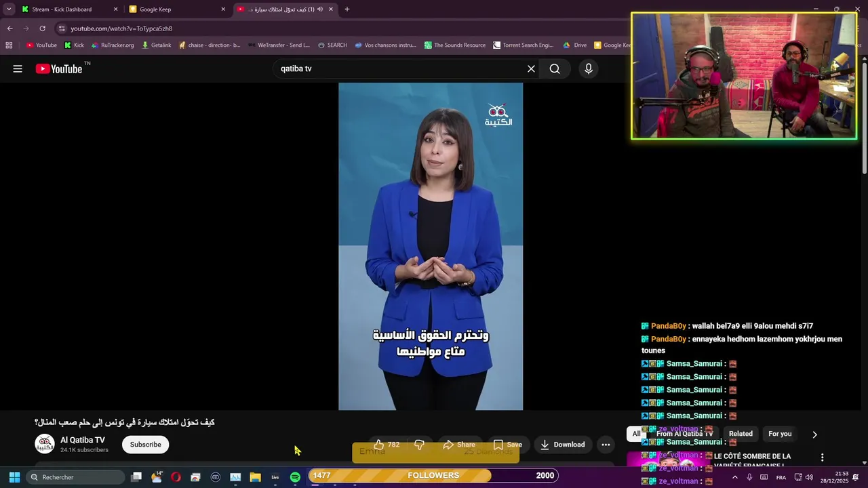Viewport: 868px width, 488px height.
Task: Dislike the video
Action: [x=419, y=445]
